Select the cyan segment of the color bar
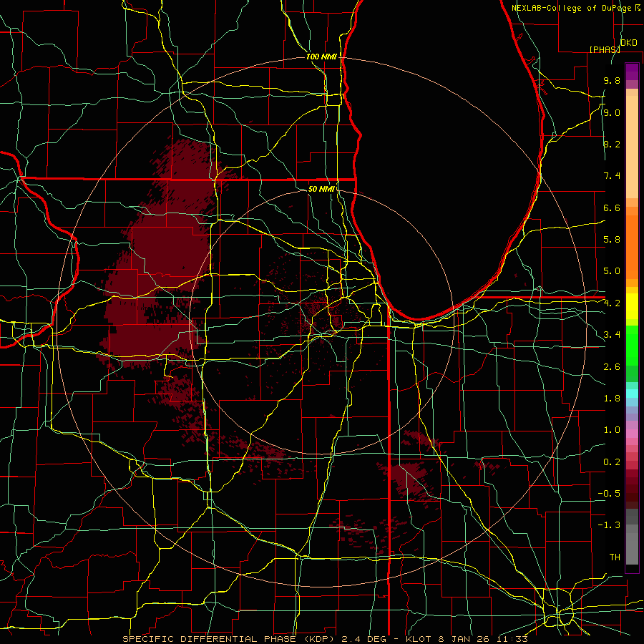Image resolution: width=644 pixels, height=644 pixels. (x=632, y=394)
